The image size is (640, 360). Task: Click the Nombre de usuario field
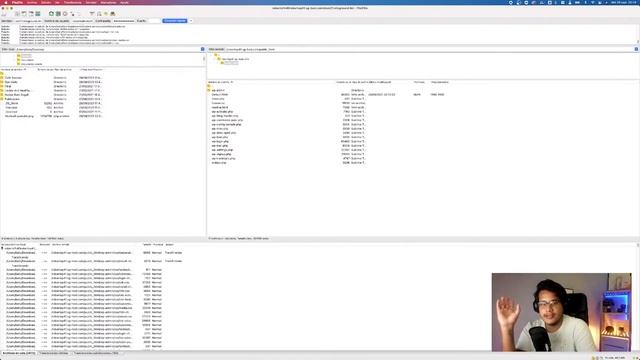[83, 21]
